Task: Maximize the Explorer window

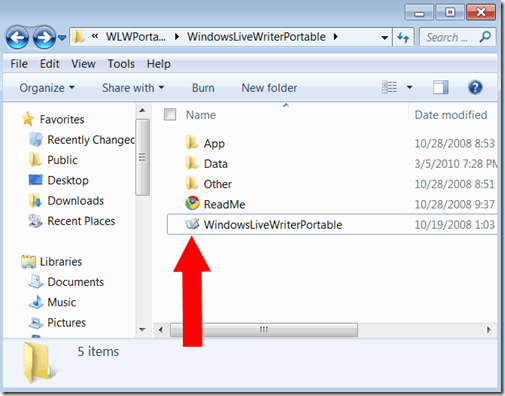Action: click(x=450, y=13)
